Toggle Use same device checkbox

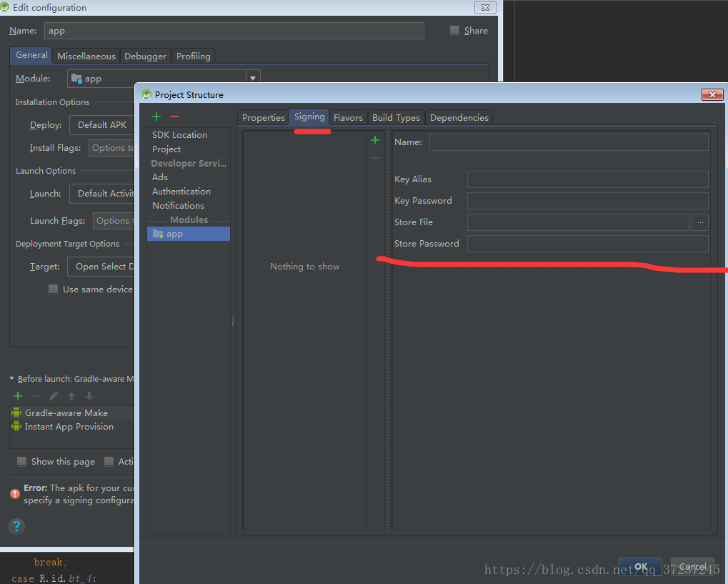click(54, 289)
